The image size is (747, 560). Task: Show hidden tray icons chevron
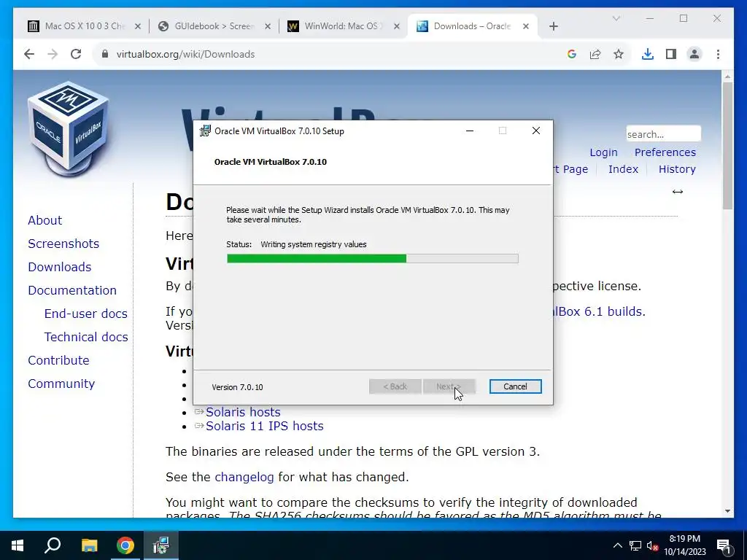tap(617, 545)
